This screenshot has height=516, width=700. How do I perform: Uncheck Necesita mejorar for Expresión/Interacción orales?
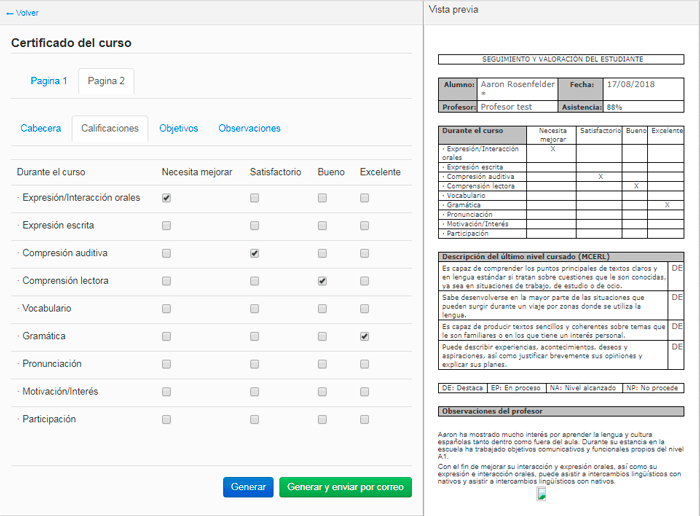pyautogui.click(x=167, y=198)
